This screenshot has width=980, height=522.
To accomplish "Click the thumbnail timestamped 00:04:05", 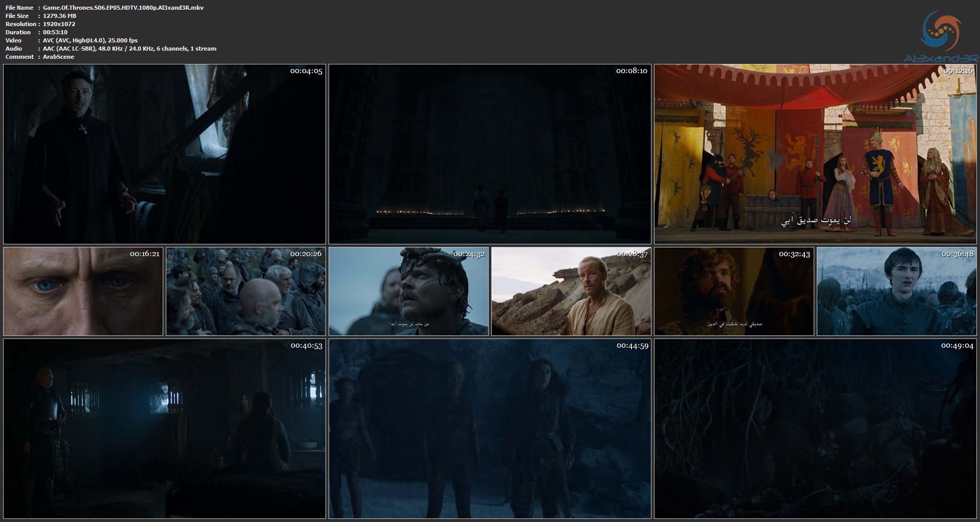I will (x=164, y=154).
